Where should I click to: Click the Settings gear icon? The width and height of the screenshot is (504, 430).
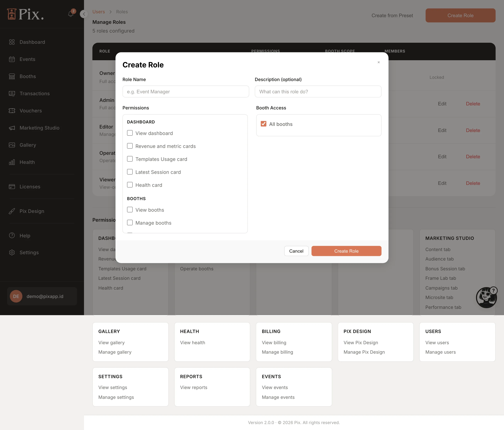click(x=12, y=253)
